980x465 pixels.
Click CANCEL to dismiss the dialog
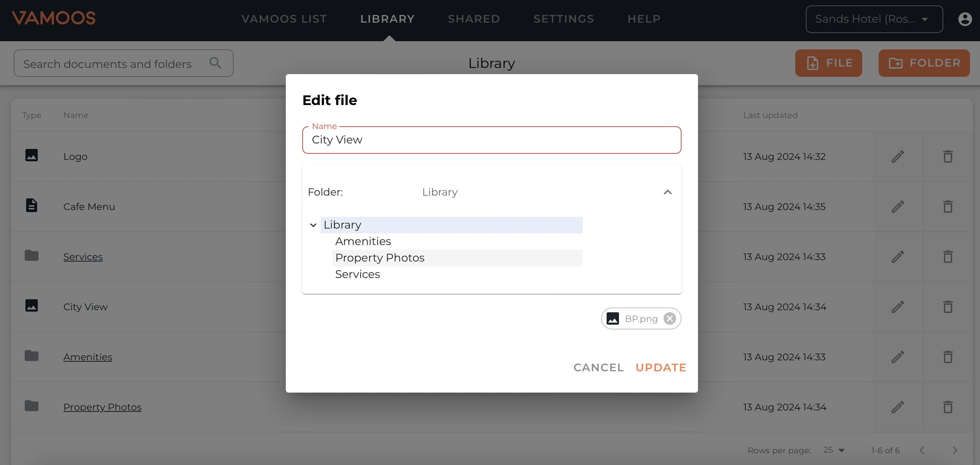point(598,367)
